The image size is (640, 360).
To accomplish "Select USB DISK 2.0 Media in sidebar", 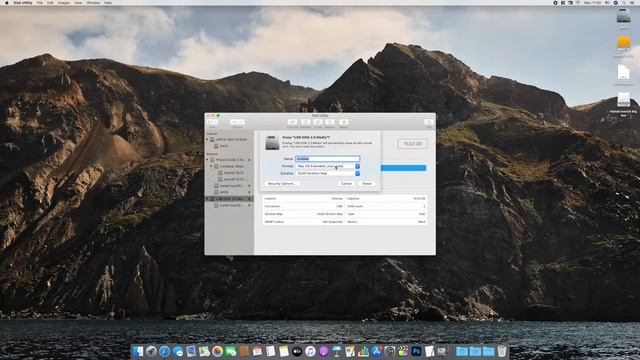I will tap(229, 199).
